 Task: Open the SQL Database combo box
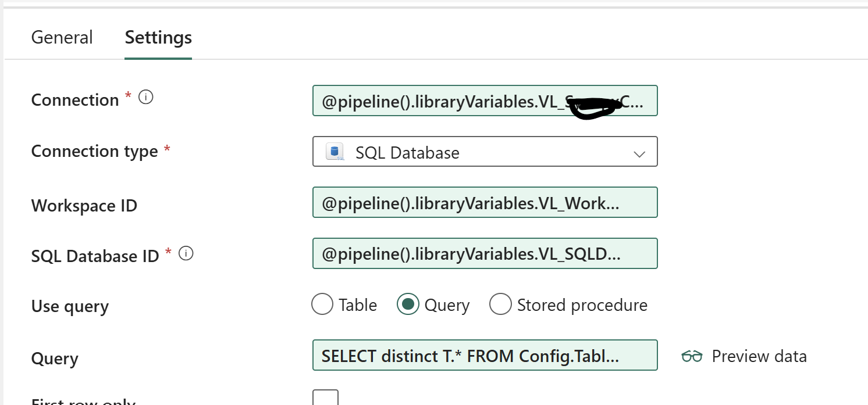(x=485, y=152)
